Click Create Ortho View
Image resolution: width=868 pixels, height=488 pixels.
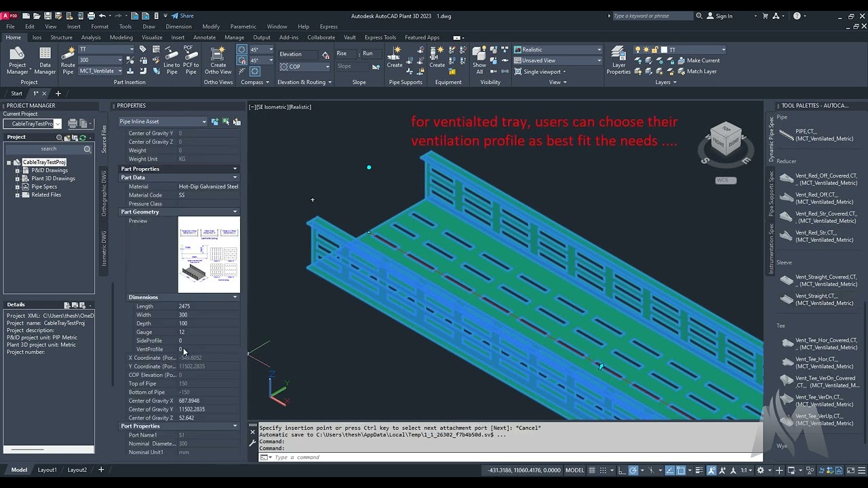[x=218, y=61]
